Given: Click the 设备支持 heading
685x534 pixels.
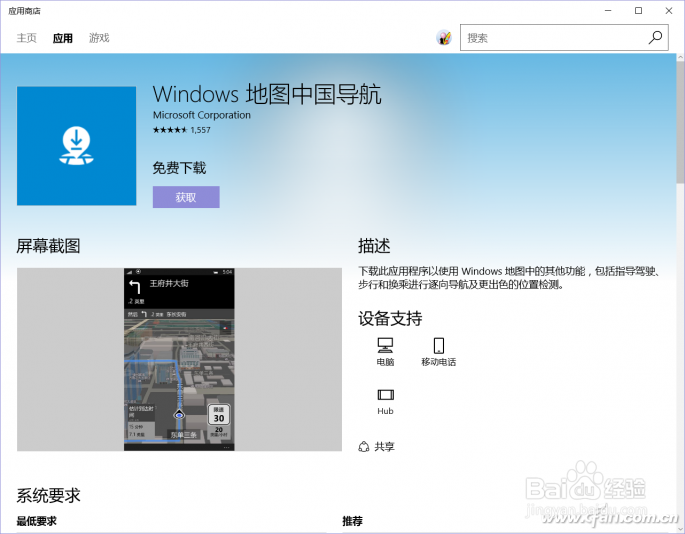Looking at the screenshot, I should point(390,319).
